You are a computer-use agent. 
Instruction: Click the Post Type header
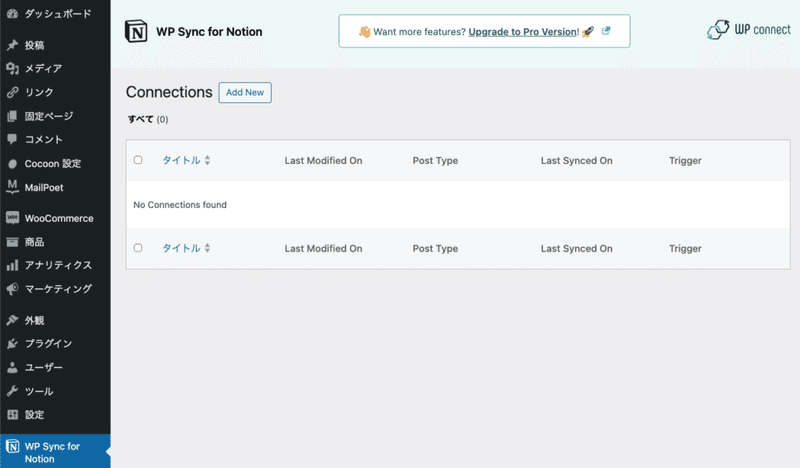[x=435, y=160]
